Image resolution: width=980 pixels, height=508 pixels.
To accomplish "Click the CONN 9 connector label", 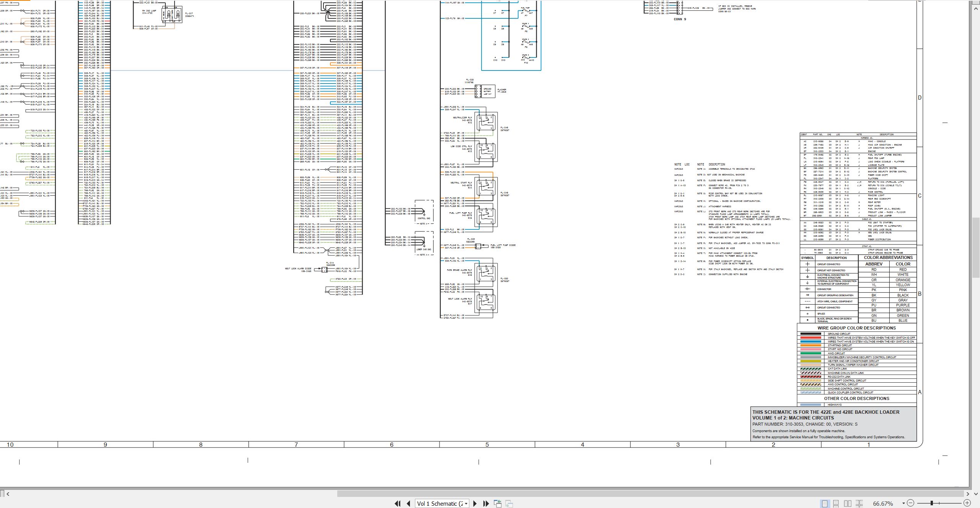I will coord(680,19).
